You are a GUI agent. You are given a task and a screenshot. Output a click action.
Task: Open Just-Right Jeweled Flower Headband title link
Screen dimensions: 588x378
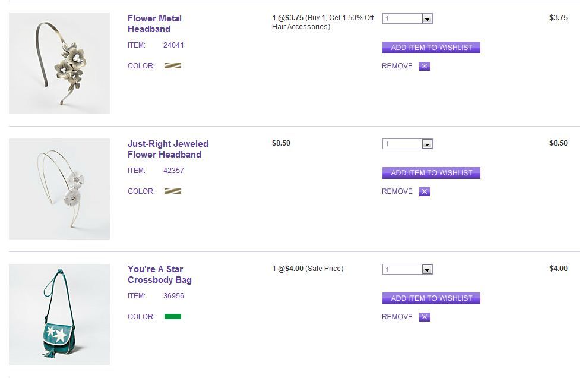tap(167, 149)
